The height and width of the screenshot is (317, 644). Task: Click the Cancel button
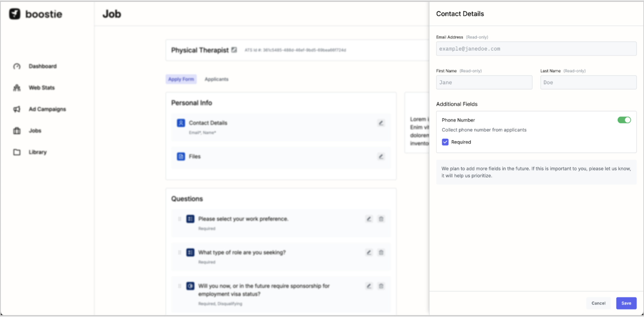[x=598, y=303]
